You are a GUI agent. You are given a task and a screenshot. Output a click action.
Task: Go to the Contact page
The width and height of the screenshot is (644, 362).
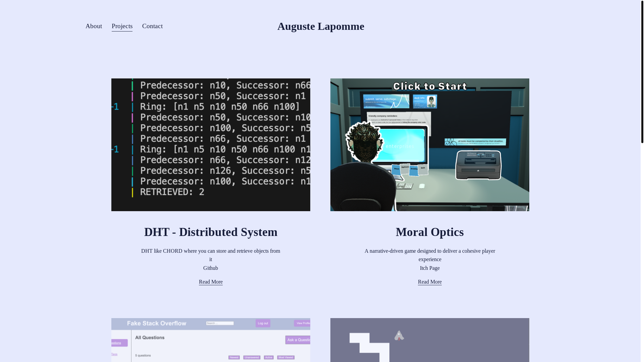click(152, 26)
